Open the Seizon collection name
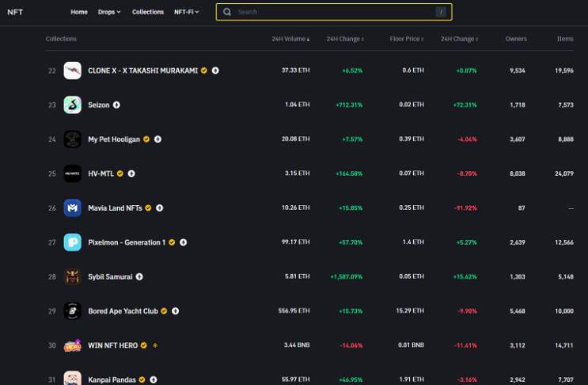 (99, 105)
